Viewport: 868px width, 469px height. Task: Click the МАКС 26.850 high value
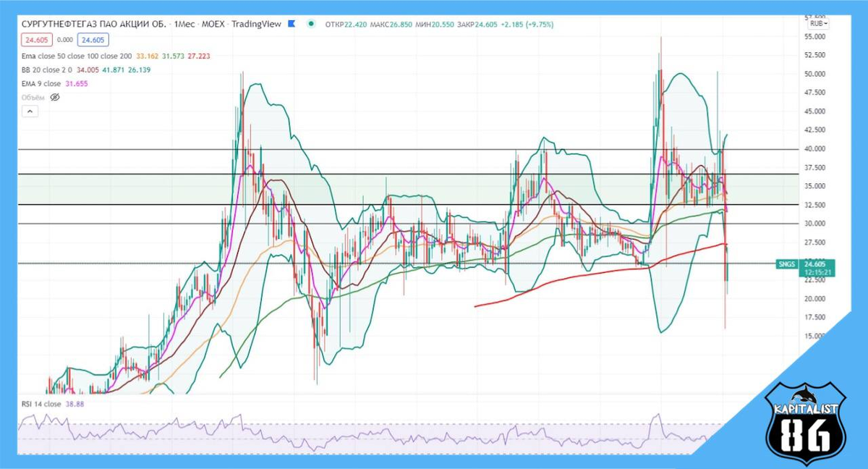coord(390,24)
